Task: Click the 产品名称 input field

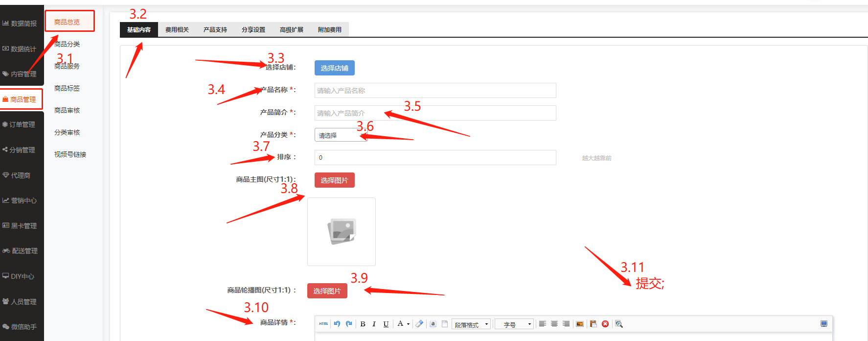Action: 435,91
